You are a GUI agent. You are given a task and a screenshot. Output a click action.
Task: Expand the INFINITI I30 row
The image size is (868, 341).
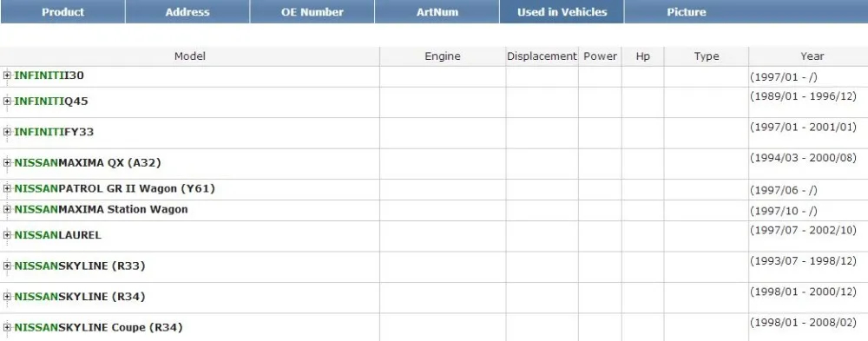[x=7, y=75]
